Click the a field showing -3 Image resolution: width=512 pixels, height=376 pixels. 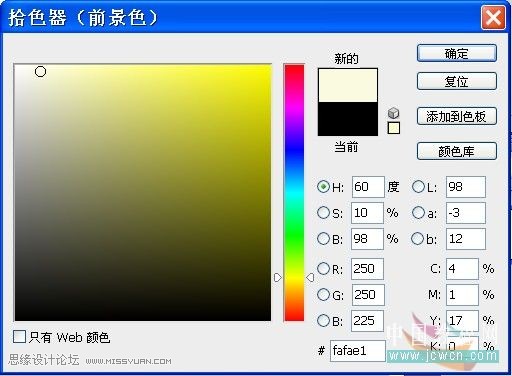coord(466,213)
